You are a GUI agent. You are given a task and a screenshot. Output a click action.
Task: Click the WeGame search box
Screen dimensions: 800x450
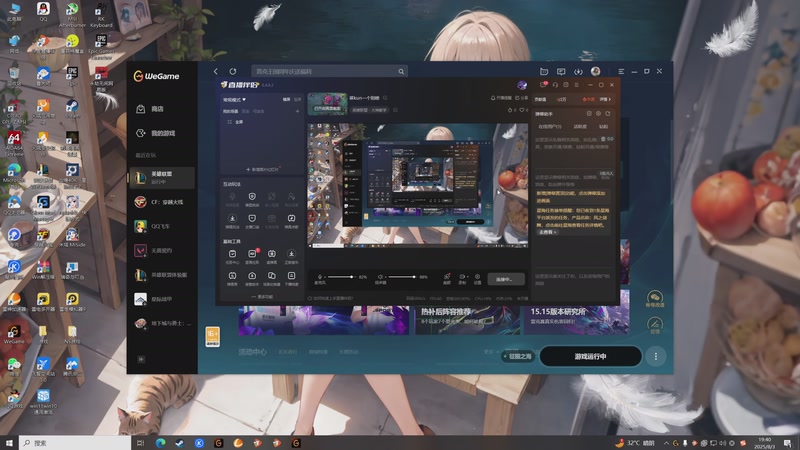click(x=329, y=71)
